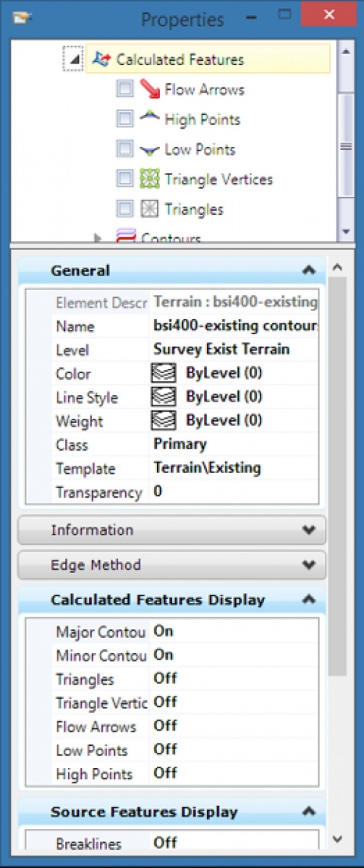Click the Transparency value field
Image resolution: width=364 pixels, height=868 pixels.
(234, 492)
